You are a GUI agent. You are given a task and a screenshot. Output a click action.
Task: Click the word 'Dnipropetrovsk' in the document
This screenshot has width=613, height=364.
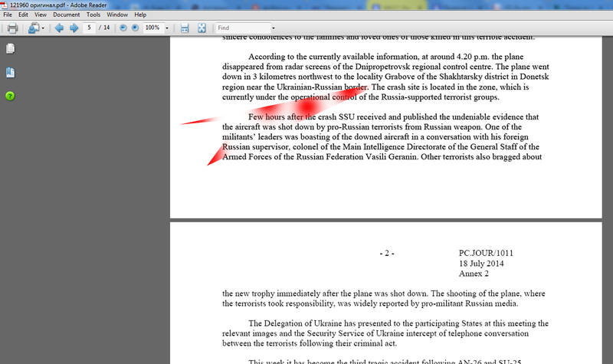click(381, 67)
